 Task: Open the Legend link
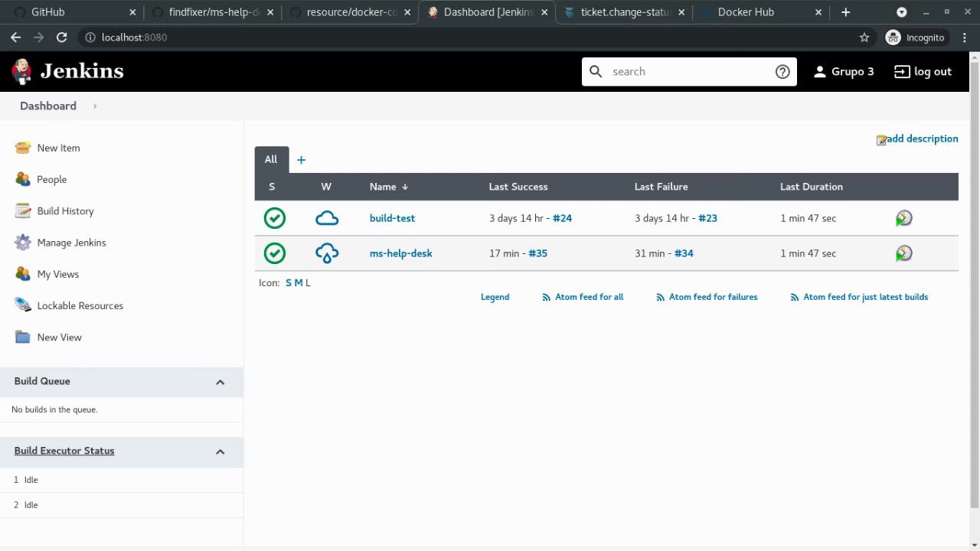(x=495, y=297)
